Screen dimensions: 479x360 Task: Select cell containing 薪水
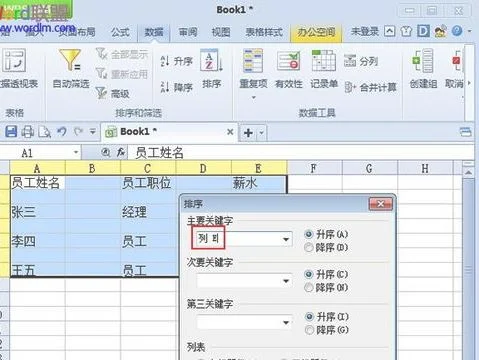259,183
